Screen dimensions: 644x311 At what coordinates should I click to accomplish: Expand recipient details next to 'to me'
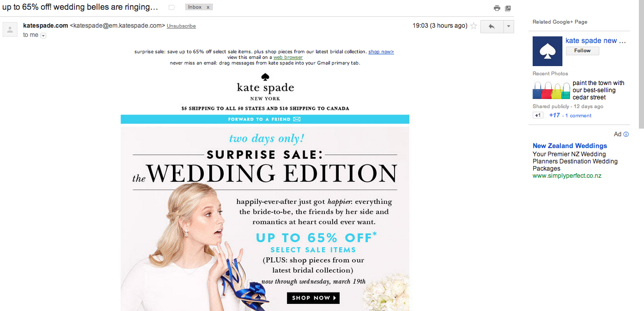tap(43, 35)
